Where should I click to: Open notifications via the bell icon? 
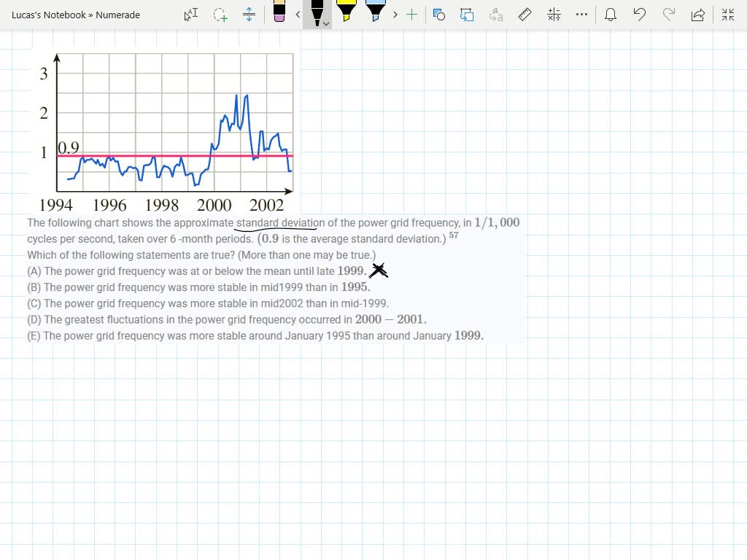pos(611,15)
